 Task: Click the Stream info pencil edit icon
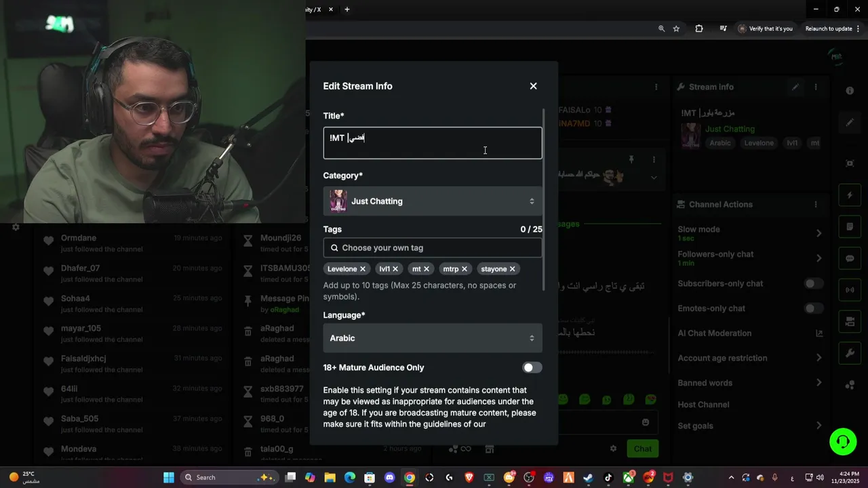(795, 87)
